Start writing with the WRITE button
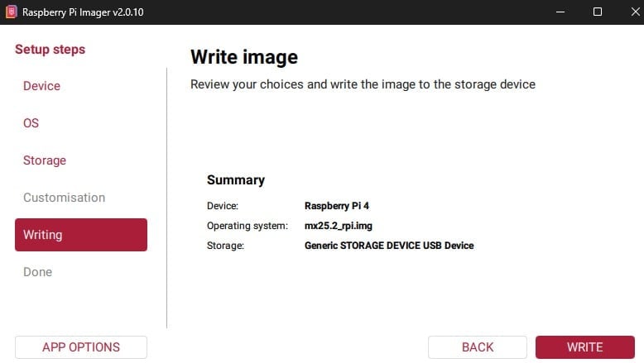 coord(585,347)
